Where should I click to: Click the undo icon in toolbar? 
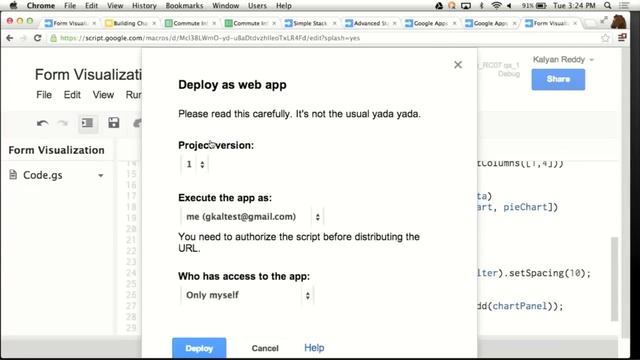click(42, 123)
